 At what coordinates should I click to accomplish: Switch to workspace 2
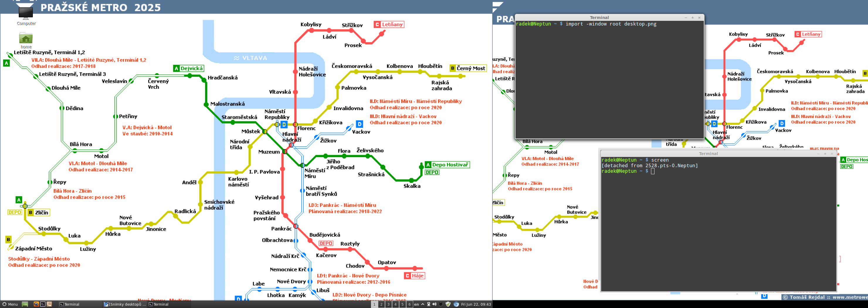(x=381, y=304)
